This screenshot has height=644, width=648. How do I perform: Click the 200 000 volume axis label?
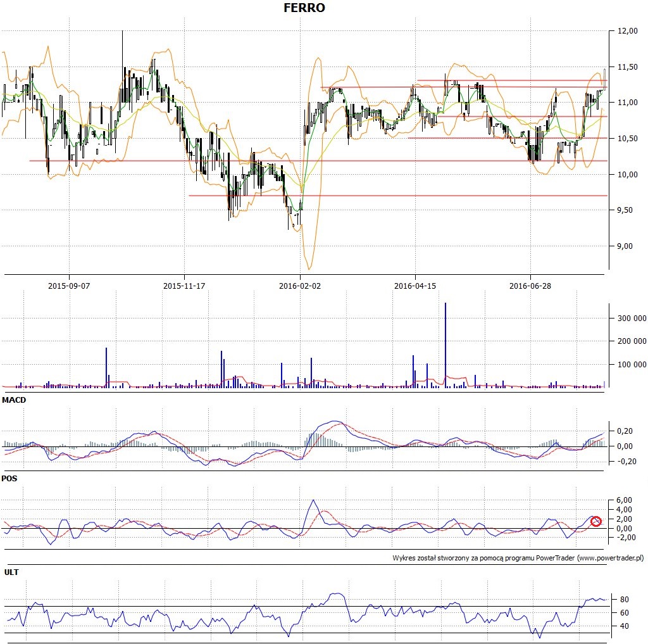632,341
